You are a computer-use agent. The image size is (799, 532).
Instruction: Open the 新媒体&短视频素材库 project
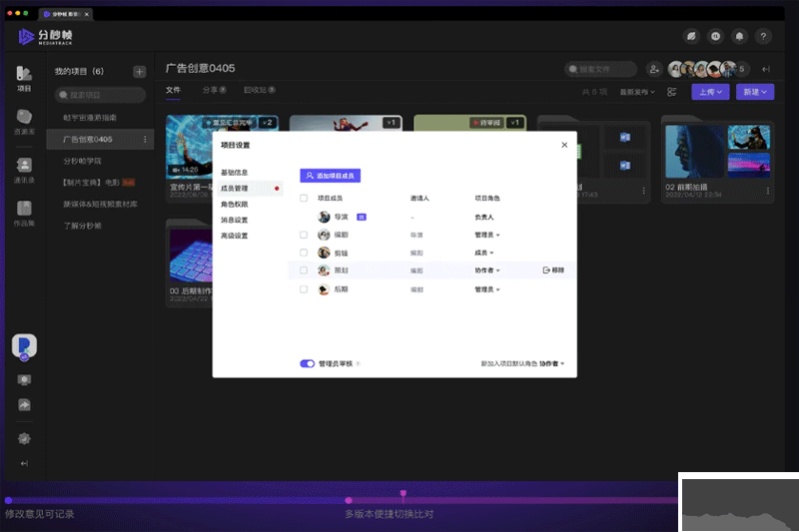click(x=101, y=205)
